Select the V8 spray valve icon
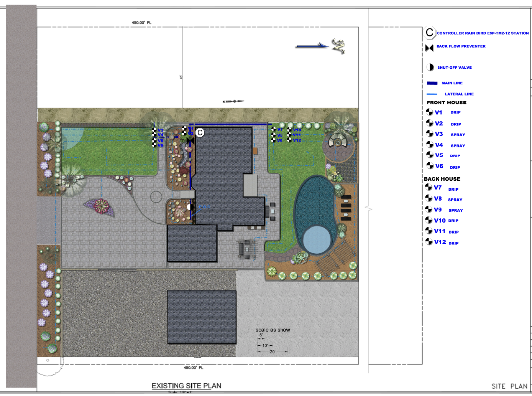Image resolution: width=532 pixels, height=396 pixels. click(429, 198)
